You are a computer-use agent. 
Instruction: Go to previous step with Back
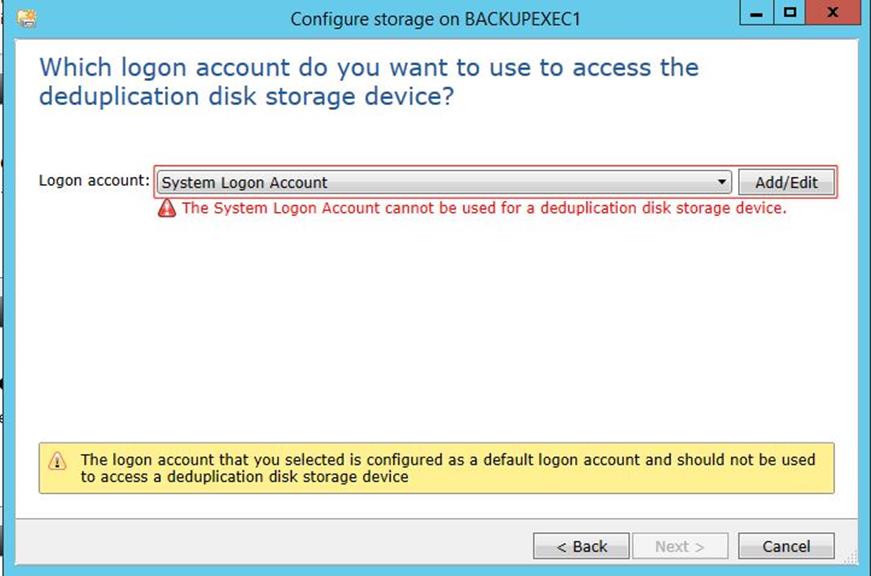coord(581,547)
